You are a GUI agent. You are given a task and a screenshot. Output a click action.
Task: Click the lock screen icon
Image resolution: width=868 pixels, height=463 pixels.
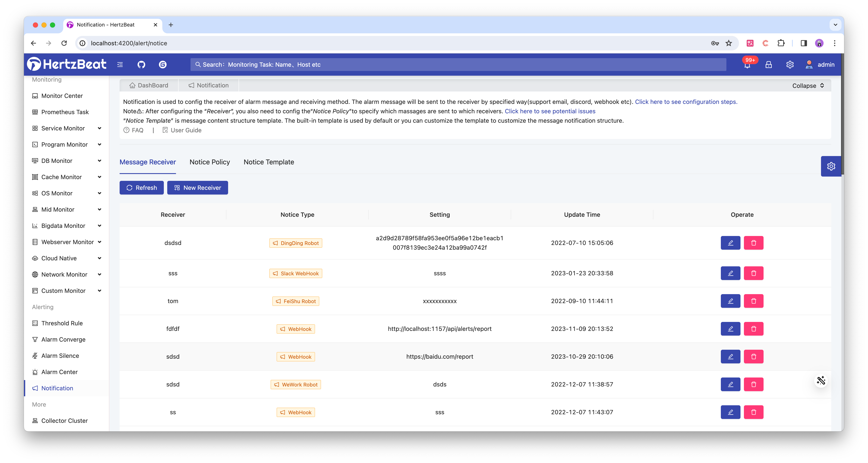click(769, 64)
